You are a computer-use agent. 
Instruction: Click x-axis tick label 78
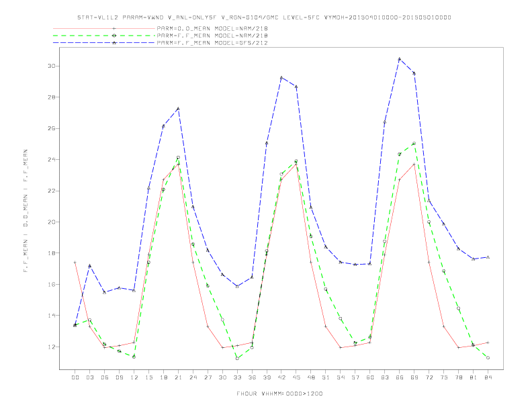(x=458, y=377)
